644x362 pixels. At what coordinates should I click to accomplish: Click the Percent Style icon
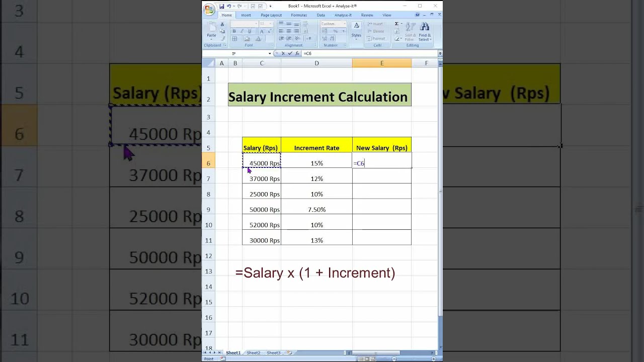[x=336, y=31]
